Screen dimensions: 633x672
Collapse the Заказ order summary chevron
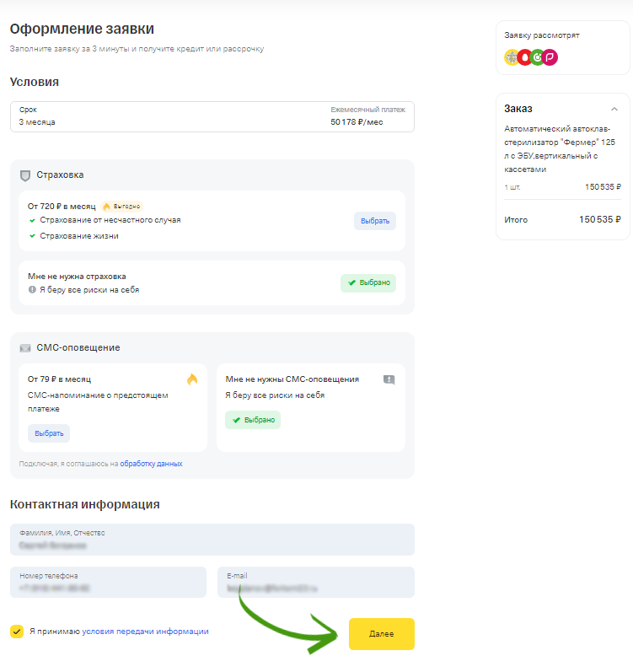614,109
